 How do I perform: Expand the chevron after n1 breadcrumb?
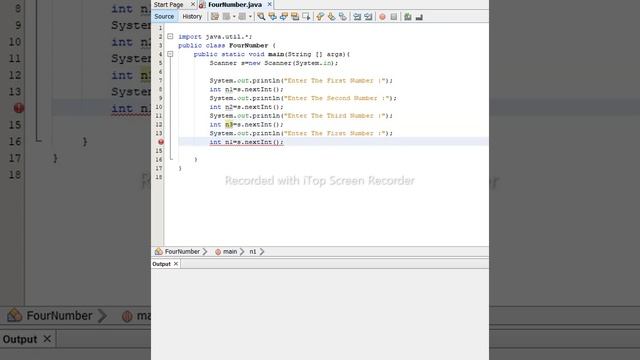click(x=262, y=251)
